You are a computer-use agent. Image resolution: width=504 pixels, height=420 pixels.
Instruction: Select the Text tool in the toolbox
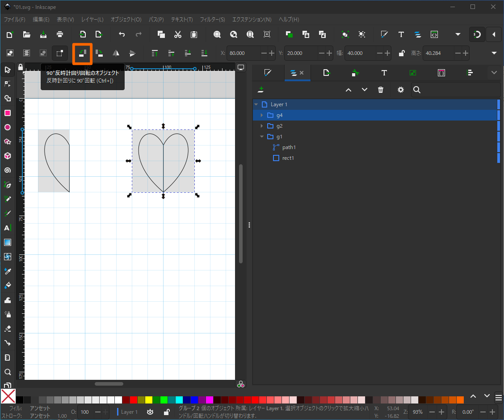pyautogui.click(x=8, y=228)
